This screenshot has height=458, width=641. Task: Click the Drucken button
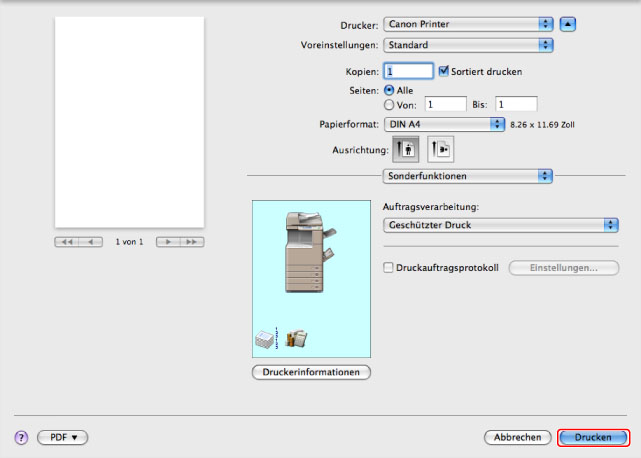(593, 438)
